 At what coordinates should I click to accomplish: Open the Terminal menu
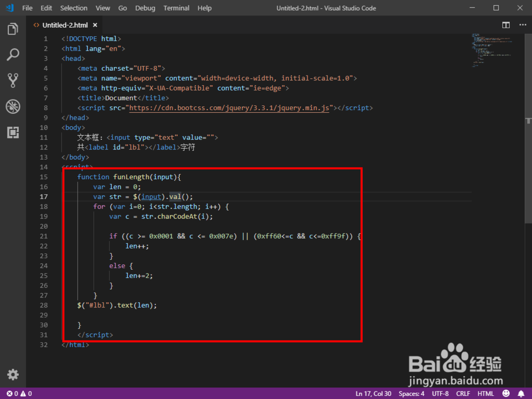click(176, 8)
